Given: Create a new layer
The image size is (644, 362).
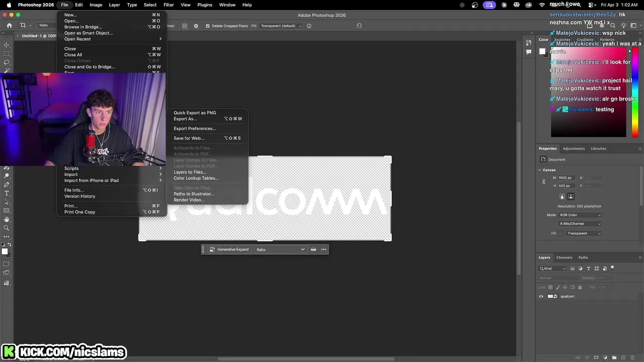Looking at the screenshot, I should click(623, 357).
